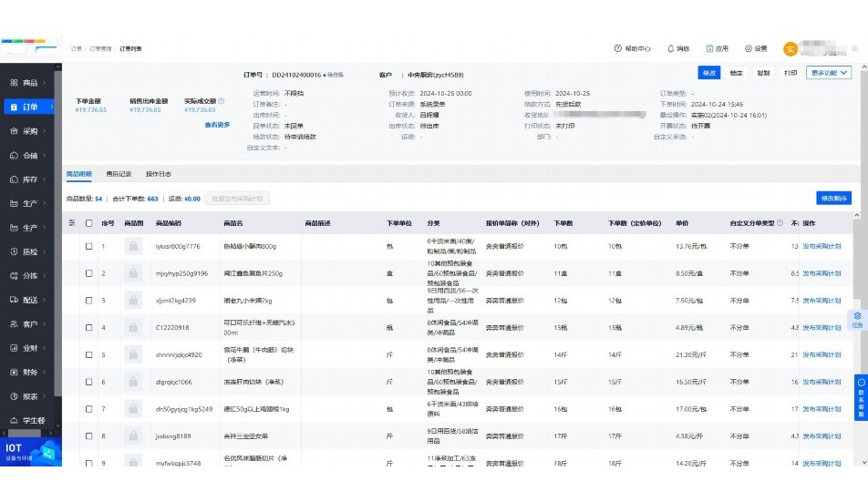
Task: Open the 报表 reports clock icon
Action: pyautogui.click(x=15, y=396)
